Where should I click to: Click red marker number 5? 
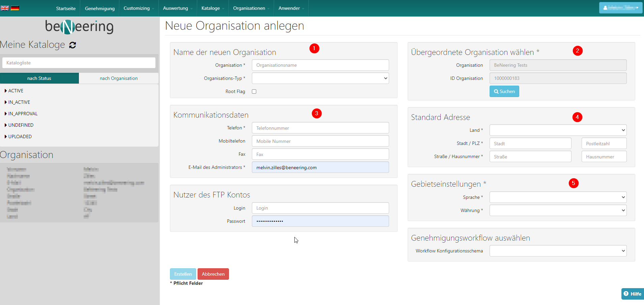[573, 183]
